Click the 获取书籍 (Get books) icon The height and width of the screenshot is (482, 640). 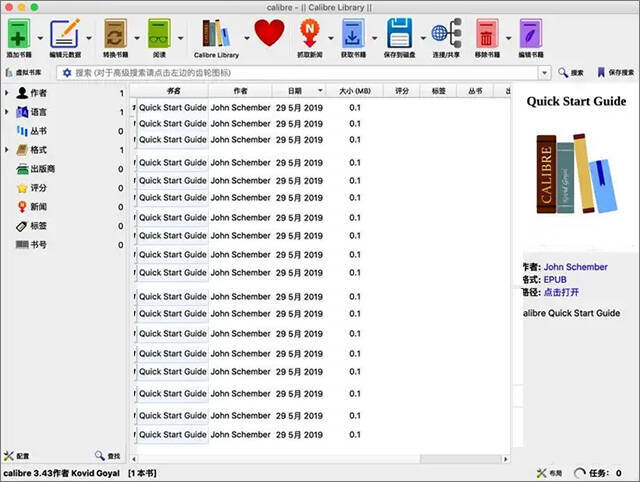pos(353,34)
